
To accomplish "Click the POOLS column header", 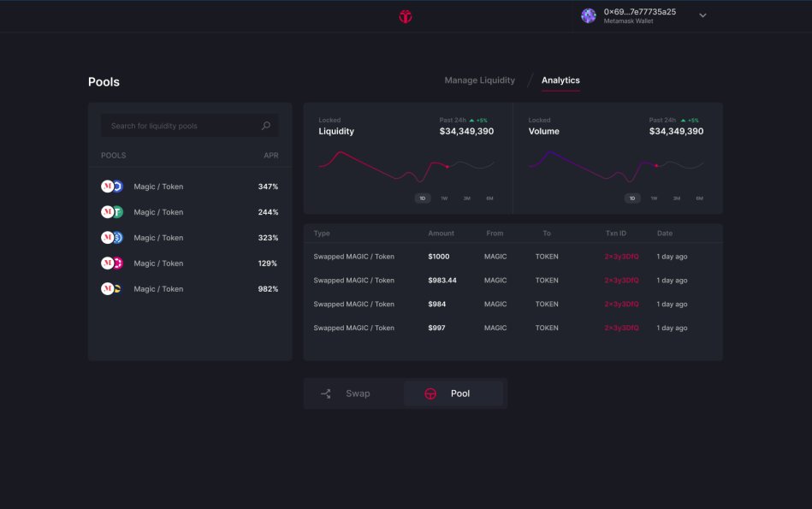I will pyautogui.click(x=114, y=156).
